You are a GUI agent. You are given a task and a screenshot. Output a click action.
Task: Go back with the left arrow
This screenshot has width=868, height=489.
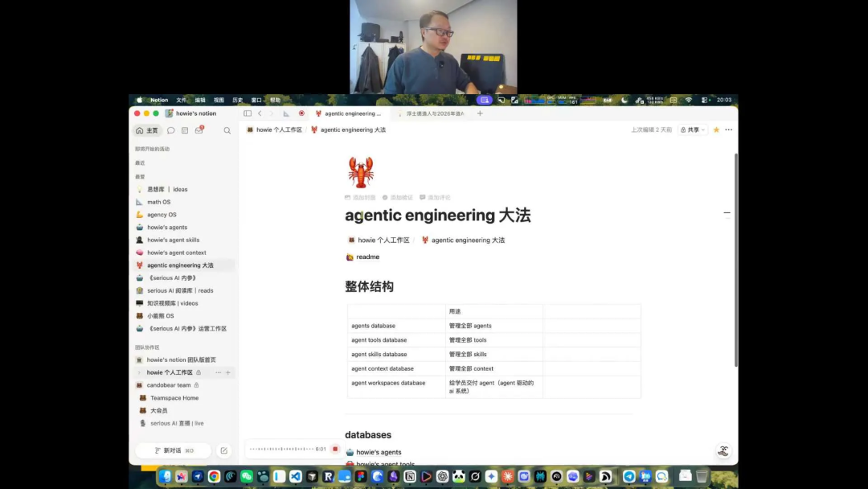(260, 113)
